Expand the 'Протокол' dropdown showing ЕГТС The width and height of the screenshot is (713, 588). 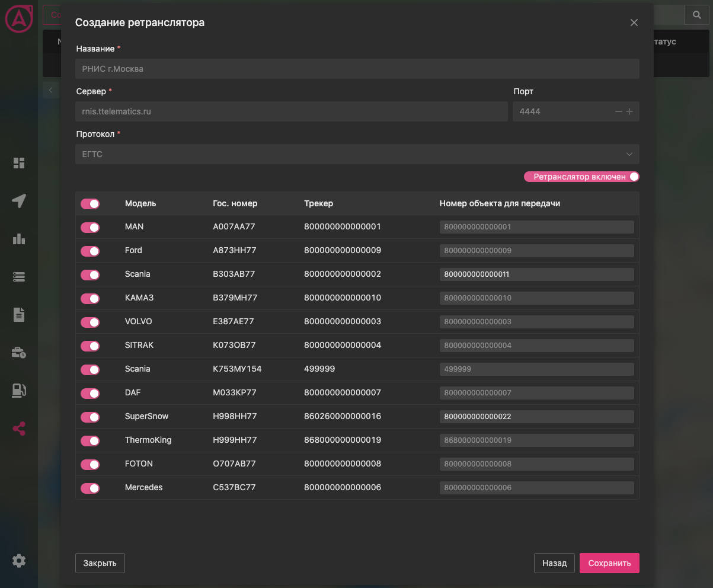pos(357,154)
